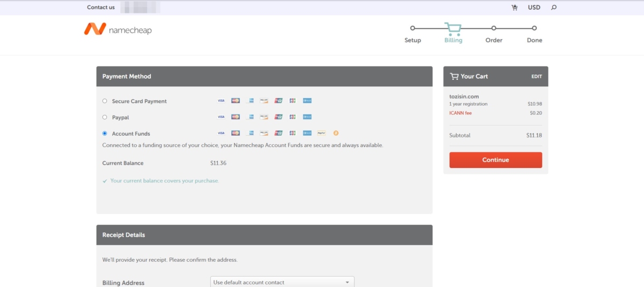Click the Subtotal label in cart
The width and height of the screenshot is (644, 287).
coord(460,135)
